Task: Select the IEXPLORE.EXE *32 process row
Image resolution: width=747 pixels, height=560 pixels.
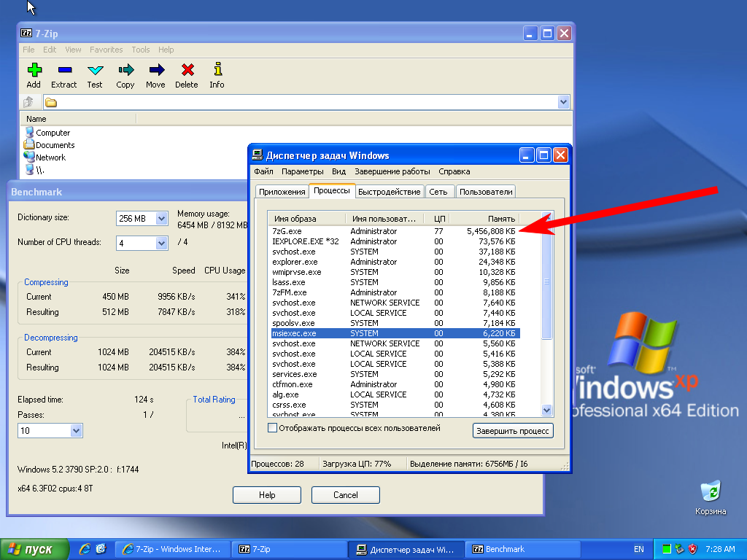Action: click(395, 241)
